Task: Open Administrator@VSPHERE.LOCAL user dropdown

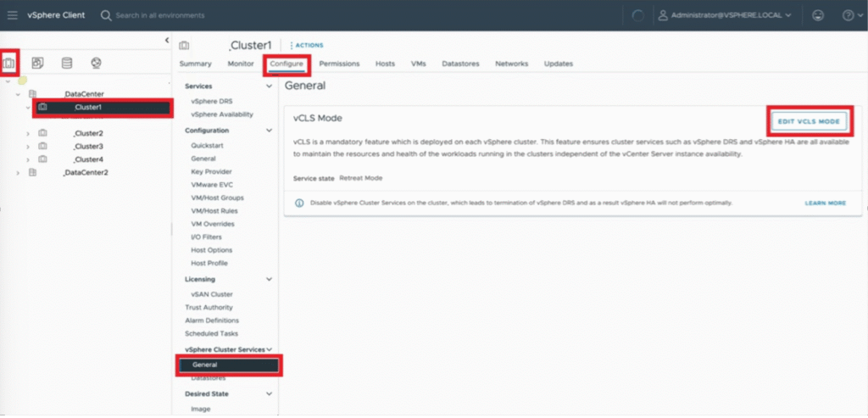Action: 732,15
